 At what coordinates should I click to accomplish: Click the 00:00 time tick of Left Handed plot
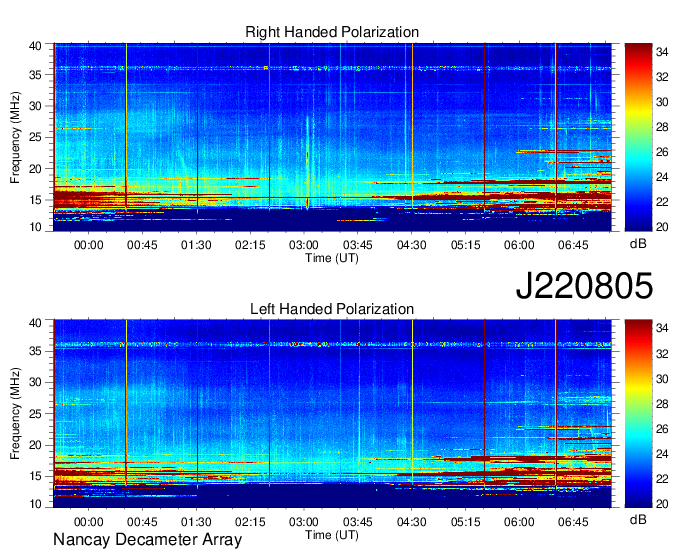[89, 522]
